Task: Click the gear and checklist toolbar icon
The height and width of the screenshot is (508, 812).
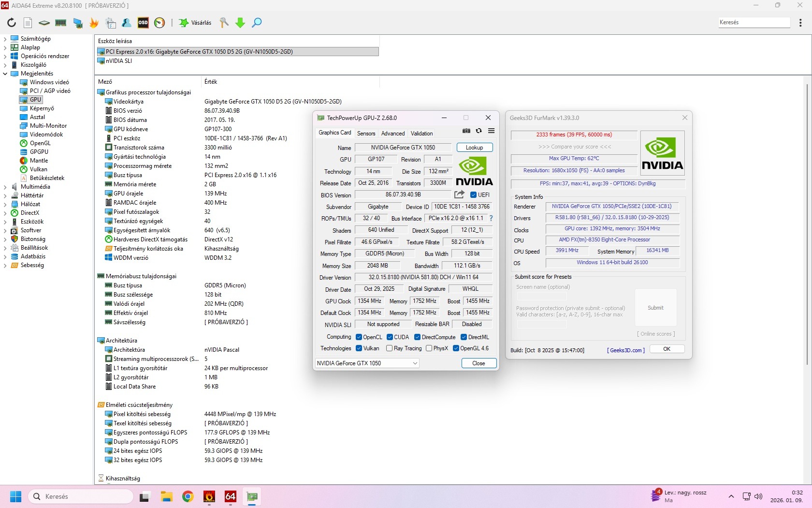Action: (111, 23)
